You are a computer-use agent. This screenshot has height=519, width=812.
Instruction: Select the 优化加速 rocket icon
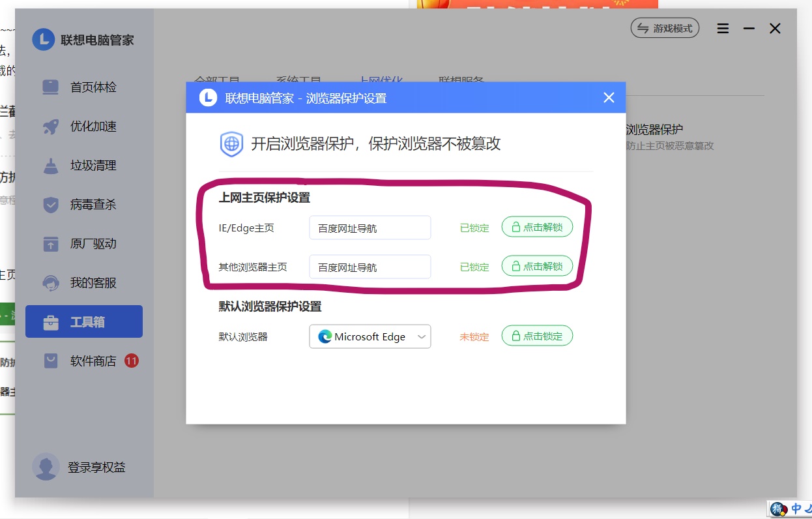(x=51, y=127)
